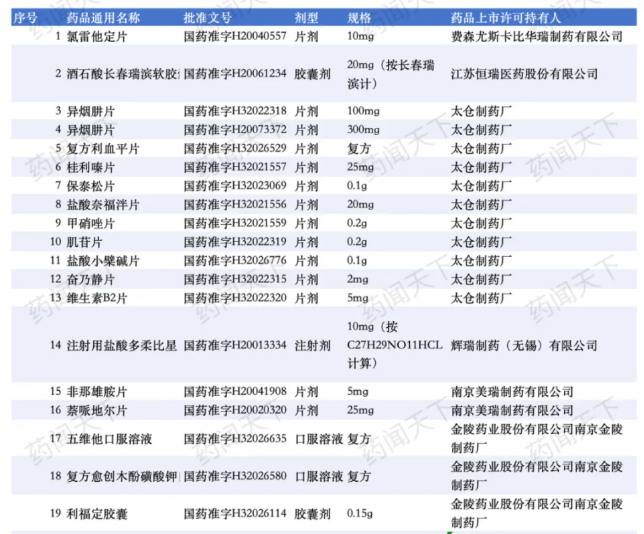
Task: Click the 规格 column header
Action: click(x=359, y=17)
